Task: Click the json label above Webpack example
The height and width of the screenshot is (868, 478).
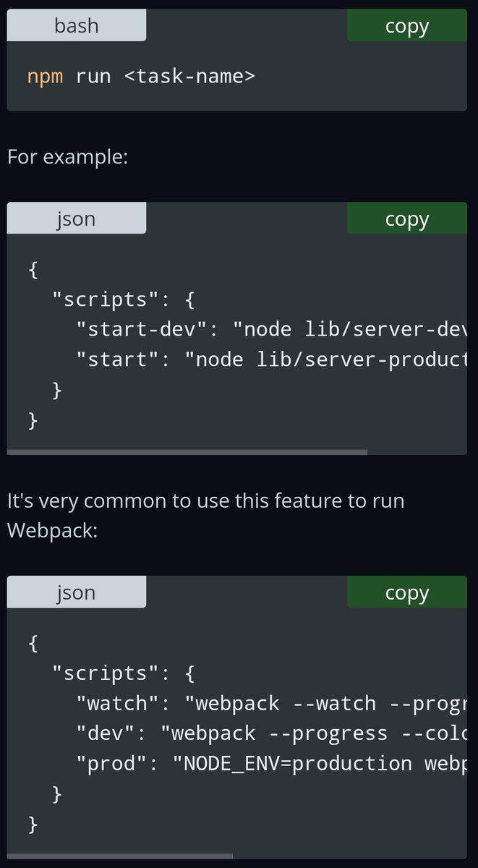Action: pos(77,592)
